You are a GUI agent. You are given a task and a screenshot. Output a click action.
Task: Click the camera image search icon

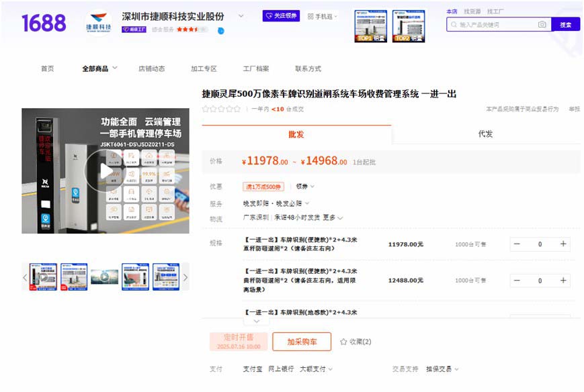(542, 25)
